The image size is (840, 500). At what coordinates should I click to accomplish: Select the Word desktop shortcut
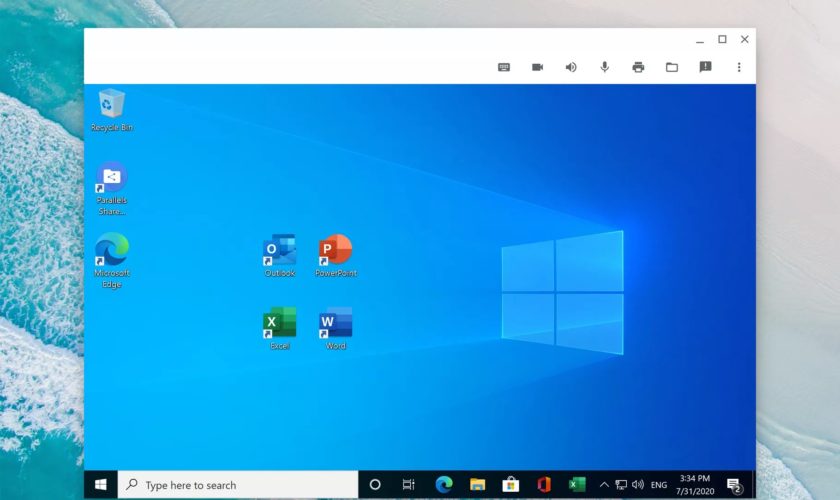[x=335, y=328]
